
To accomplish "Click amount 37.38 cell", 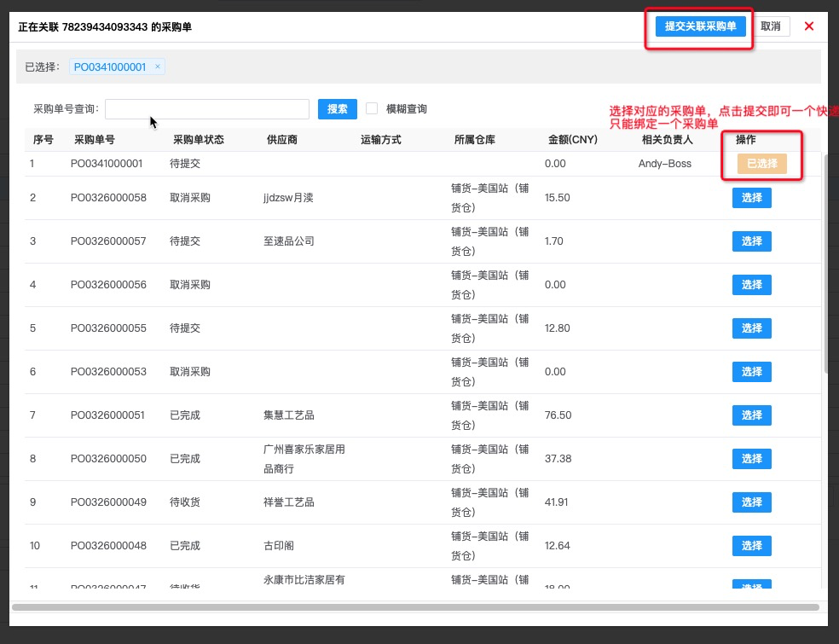I will click(558, 458).
